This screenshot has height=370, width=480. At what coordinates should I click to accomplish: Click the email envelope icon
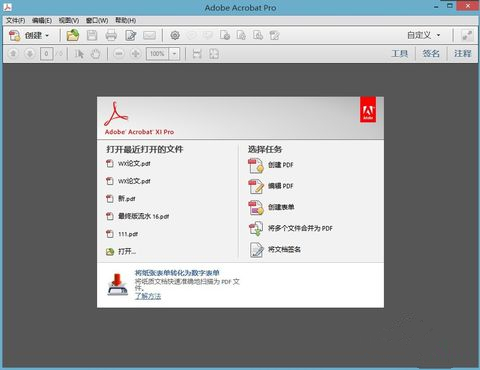click(x=149, y=35)
